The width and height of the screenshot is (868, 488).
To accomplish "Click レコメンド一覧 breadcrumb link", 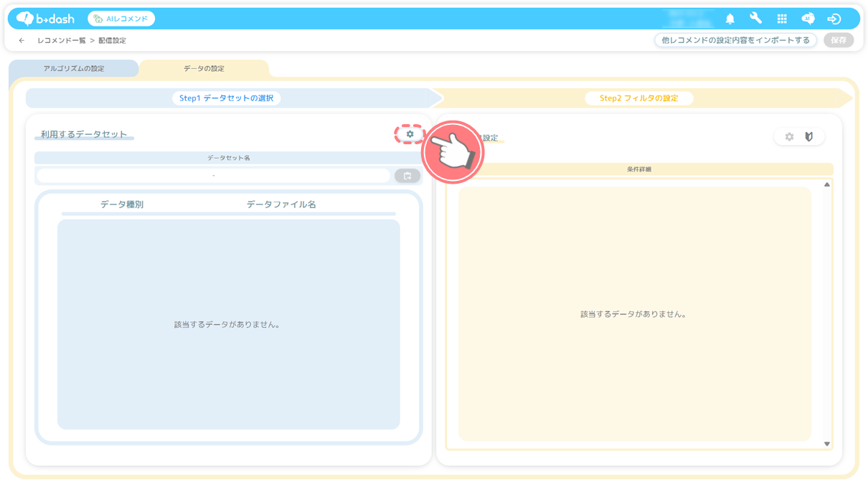I will pyautogui.click(x=62, y=41).
